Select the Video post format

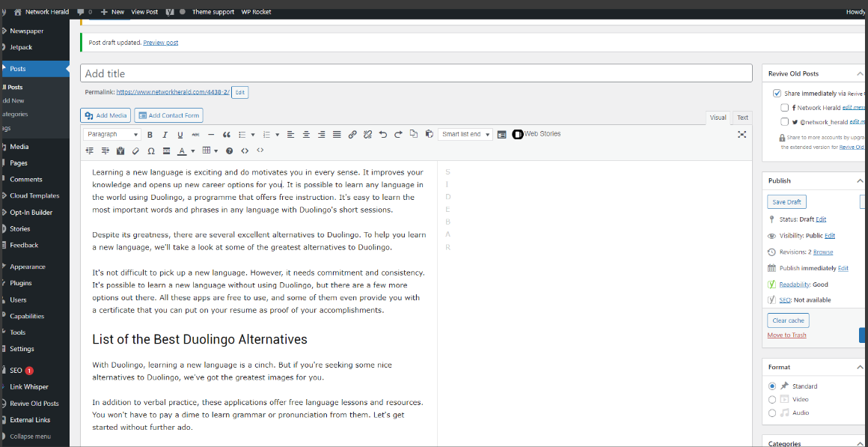(772, 399)
